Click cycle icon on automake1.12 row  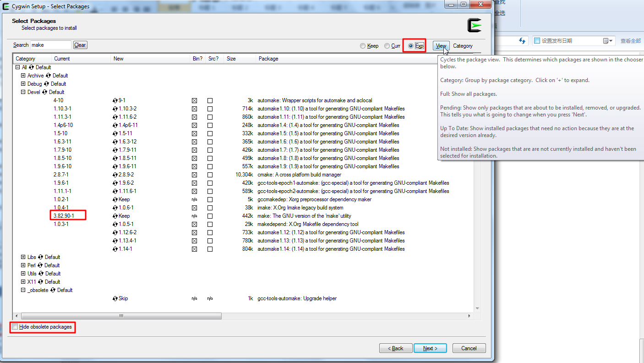pyautogui.click(x=115, y=232)
